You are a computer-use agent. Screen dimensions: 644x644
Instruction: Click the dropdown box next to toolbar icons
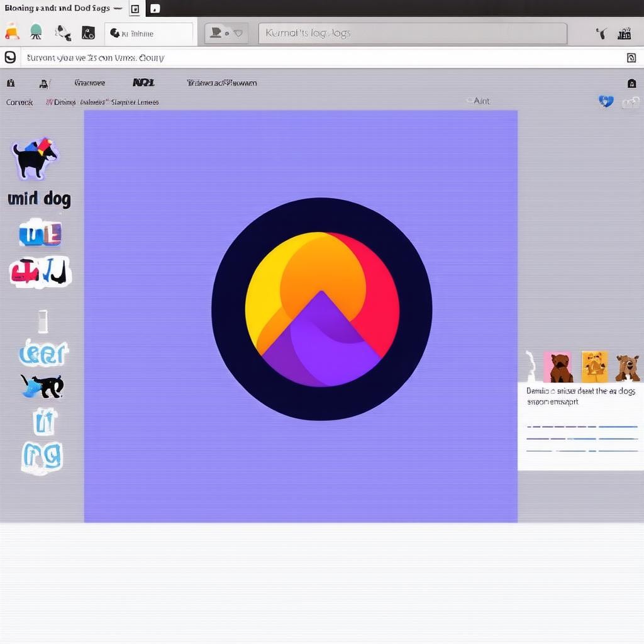point(148,33)
